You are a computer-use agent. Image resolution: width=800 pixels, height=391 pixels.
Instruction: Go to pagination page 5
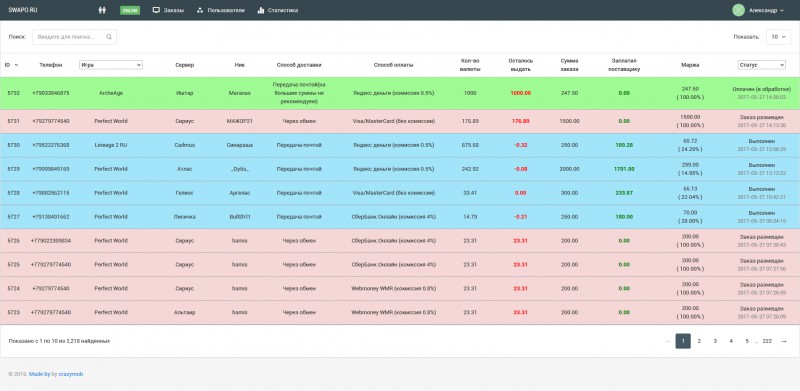click(747, 341)
